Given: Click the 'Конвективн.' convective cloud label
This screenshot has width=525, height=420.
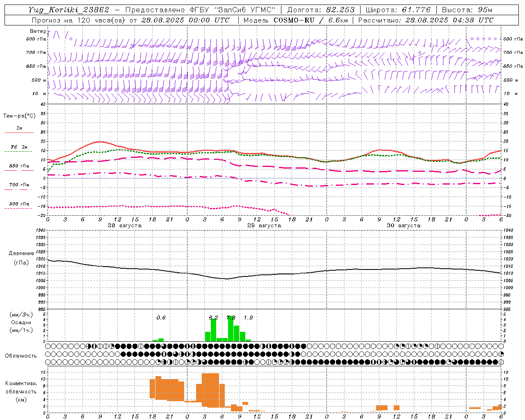Looking at the screenshot, I should coord(21,383).
